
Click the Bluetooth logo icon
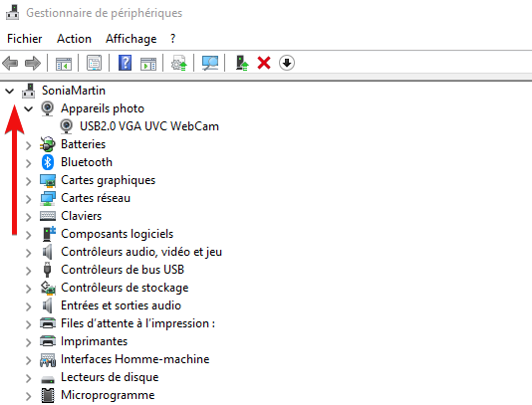48,162
